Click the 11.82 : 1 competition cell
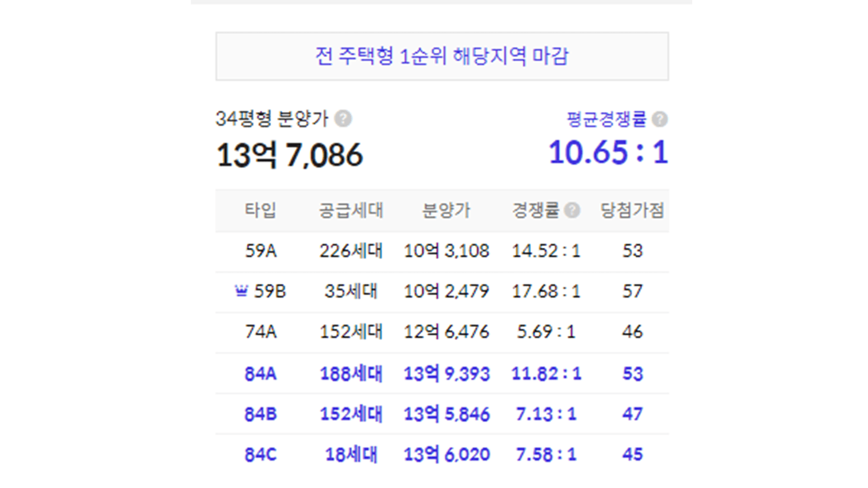Image resolution: width=868 pixels, height=488 pixels. 546,373
